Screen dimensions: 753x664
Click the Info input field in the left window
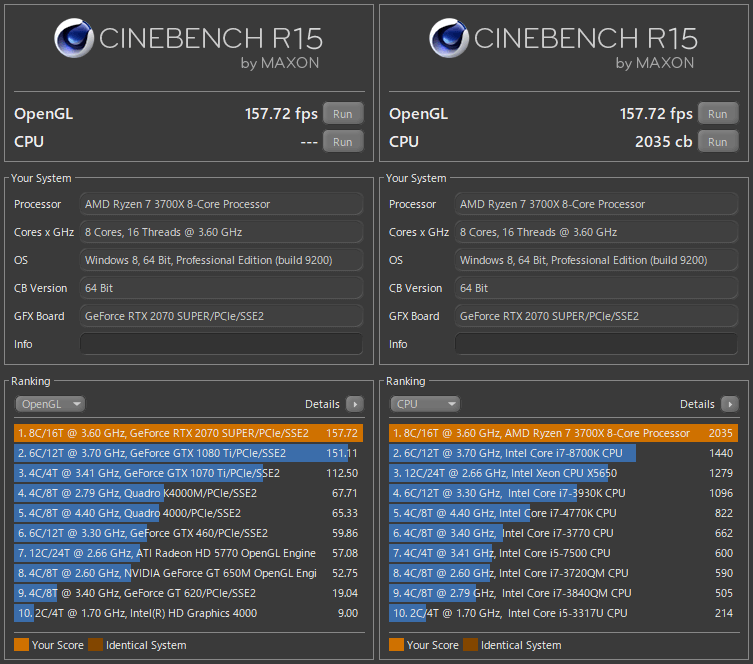(x=221, y=344)
